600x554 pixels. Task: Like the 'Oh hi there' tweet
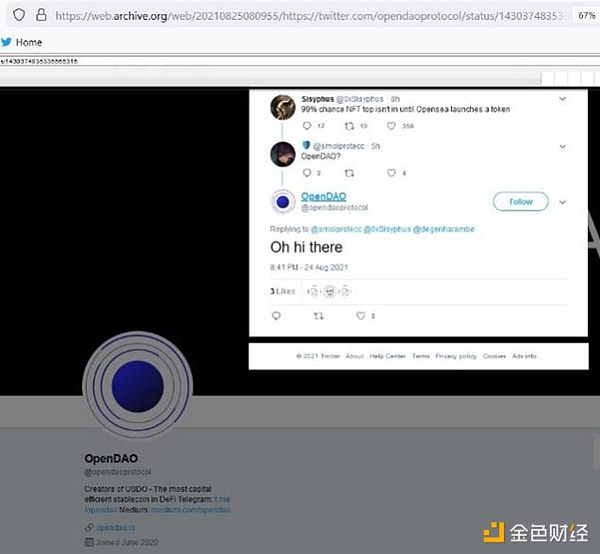coord(361,316)
